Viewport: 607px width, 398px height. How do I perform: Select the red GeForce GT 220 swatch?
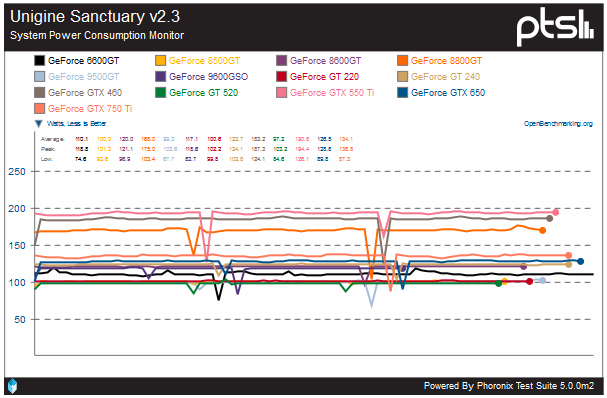[x=281, y=77]
